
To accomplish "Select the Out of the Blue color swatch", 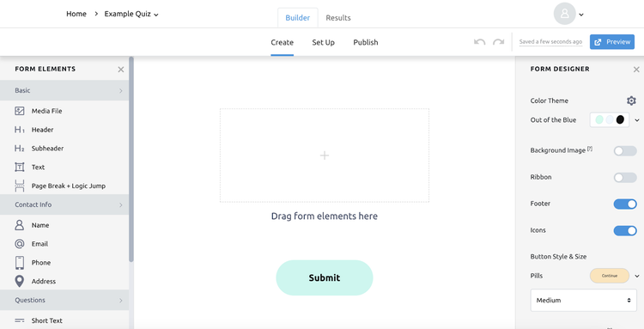I will click(x=610, y=119).
